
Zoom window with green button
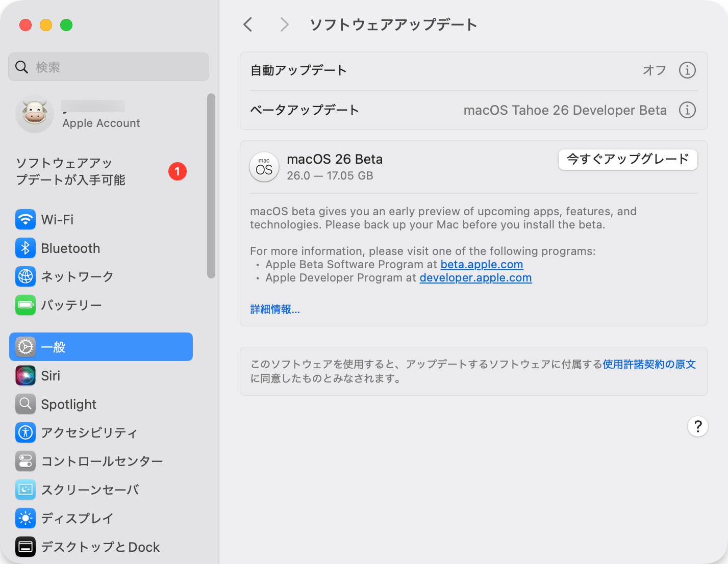[x=66, y=25]
